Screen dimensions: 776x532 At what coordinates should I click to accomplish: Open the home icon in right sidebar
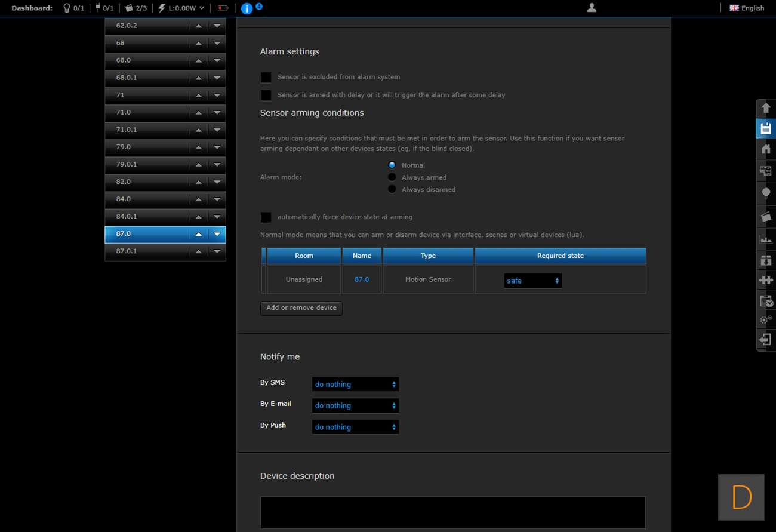(x=766, y=149)
